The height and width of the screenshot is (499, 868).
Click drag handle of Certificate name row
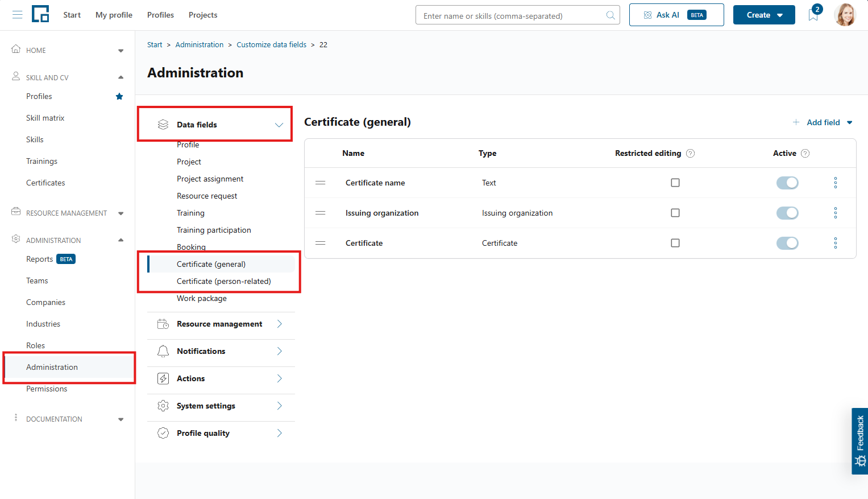pos(321,183)
